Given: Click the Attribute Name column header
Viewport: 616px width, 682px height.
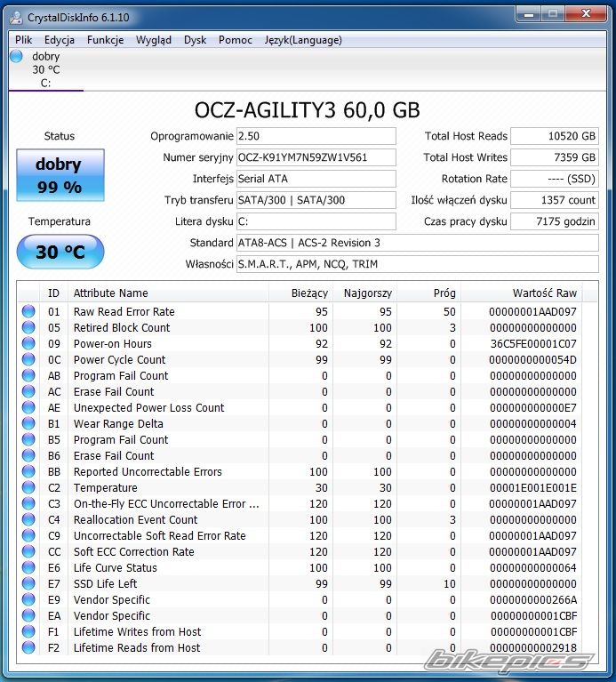Looking at the screenshot, I should pos(111,293).
